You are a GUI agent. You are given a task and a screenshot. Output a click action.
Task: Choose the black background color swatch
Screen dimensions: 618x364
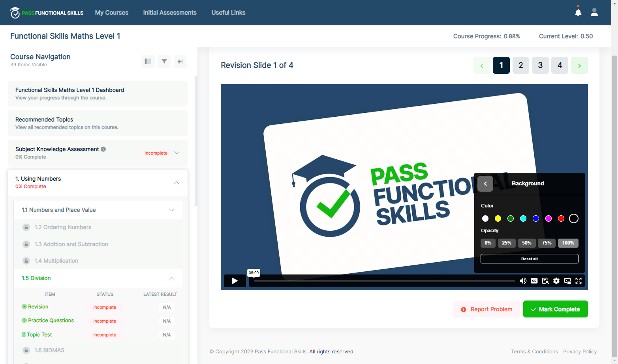[574, 218]
